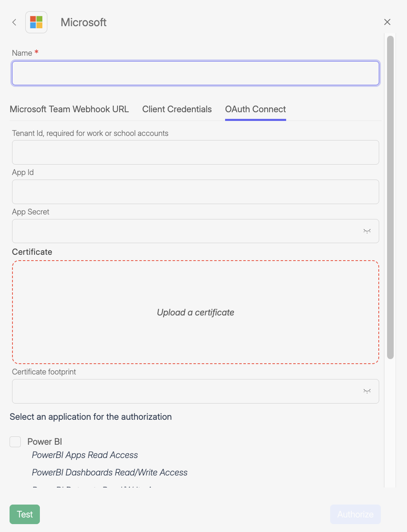Screen dimensions: 407x532
Task: Reveal the App Secret with the show icon
Action: coord(367,231)
